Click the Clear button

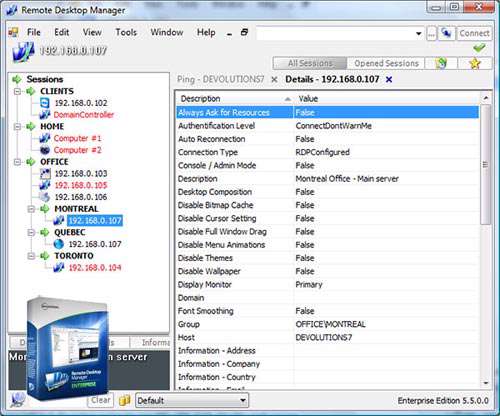101,400
